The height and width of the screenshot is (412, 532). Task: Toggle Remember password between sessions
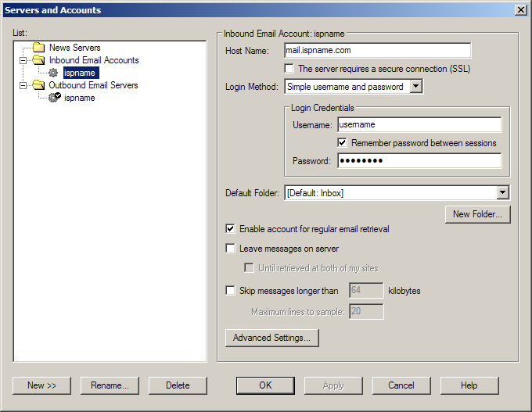pyautogui.click(x=343, y=143)
